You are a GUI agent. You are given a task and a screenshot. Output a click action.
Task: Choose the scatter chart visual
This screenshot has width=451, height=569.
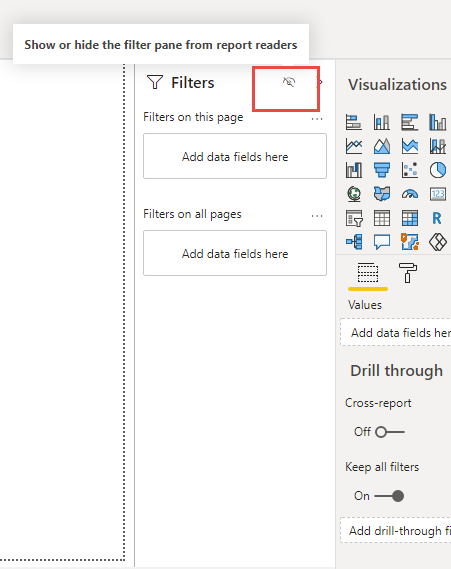click(x=410, y=170)
